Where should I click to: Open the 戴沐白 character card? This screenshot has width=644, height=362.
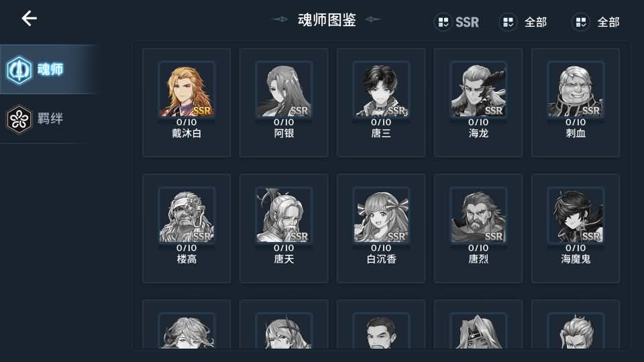tap(186, 103)
